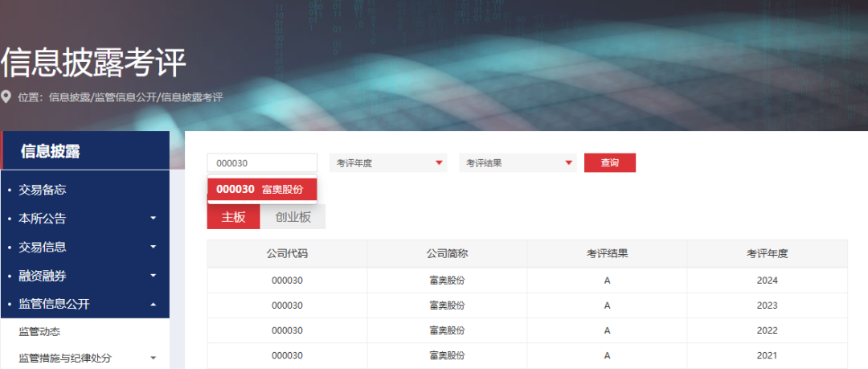
Task: Click the stock code input with 000030
Action: (262, 163)
